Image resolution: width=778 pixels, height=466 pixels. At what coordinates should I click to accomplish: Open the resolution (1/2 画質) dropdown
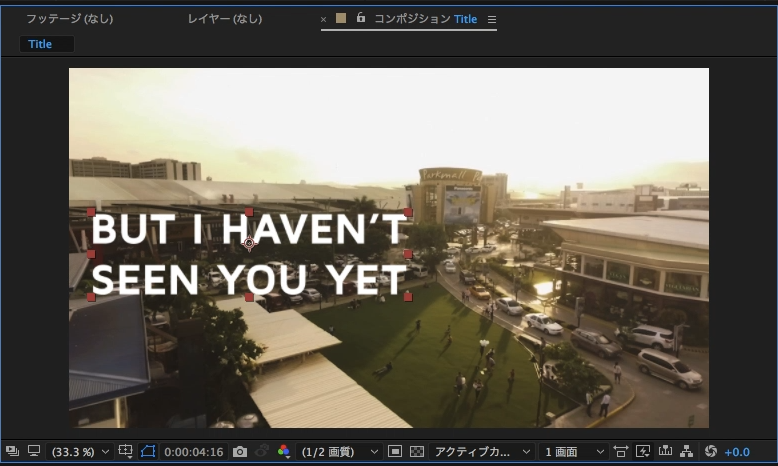point(340,452)
